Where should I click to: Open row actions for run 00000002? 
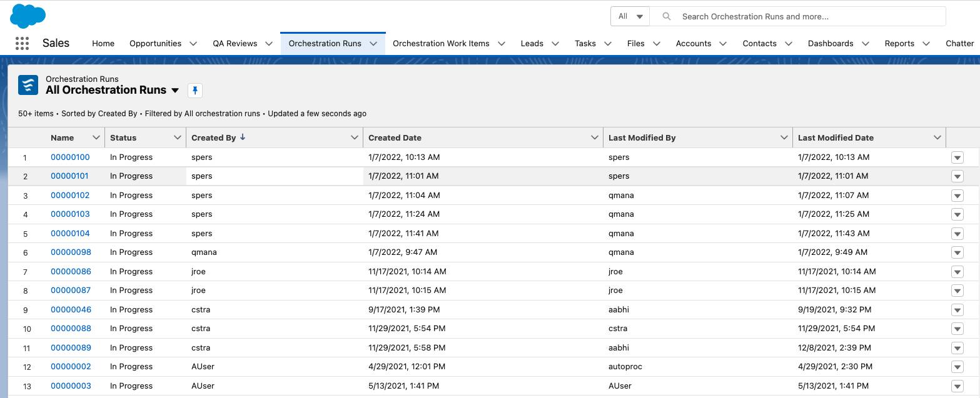957,367
